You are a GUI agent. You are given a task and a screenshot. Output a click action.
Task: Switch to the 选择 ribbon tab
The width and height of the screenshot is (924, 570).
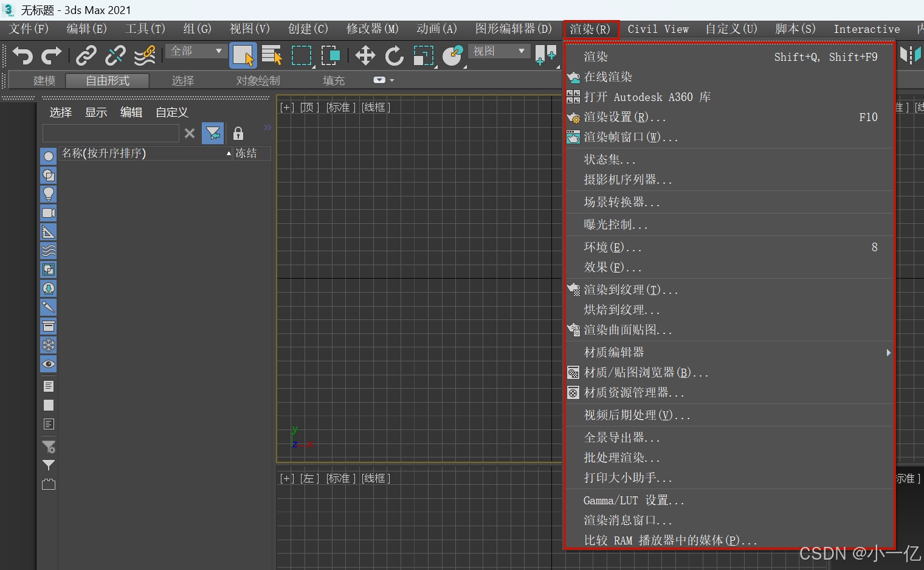coord(182,80)
